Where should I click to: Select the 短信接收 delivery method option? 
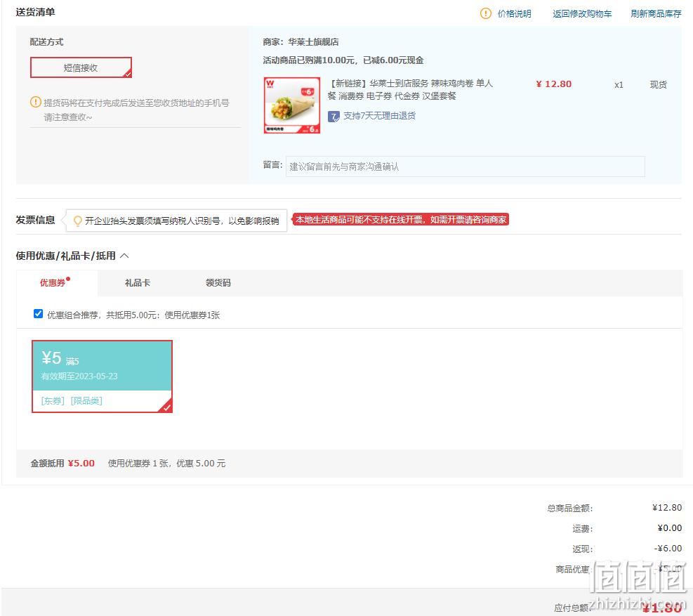coord(81,67)
